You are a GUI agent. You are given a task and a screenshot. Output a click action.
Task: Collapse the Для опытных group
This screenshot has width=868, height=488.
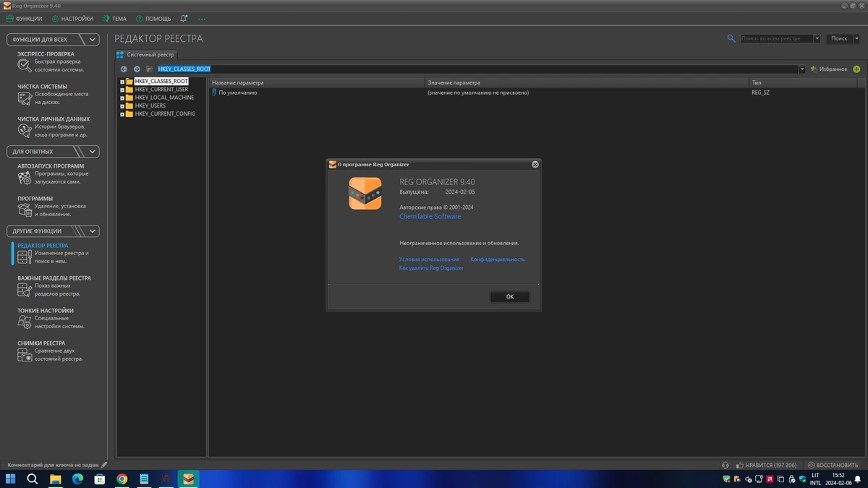click(x=92, y=152)
